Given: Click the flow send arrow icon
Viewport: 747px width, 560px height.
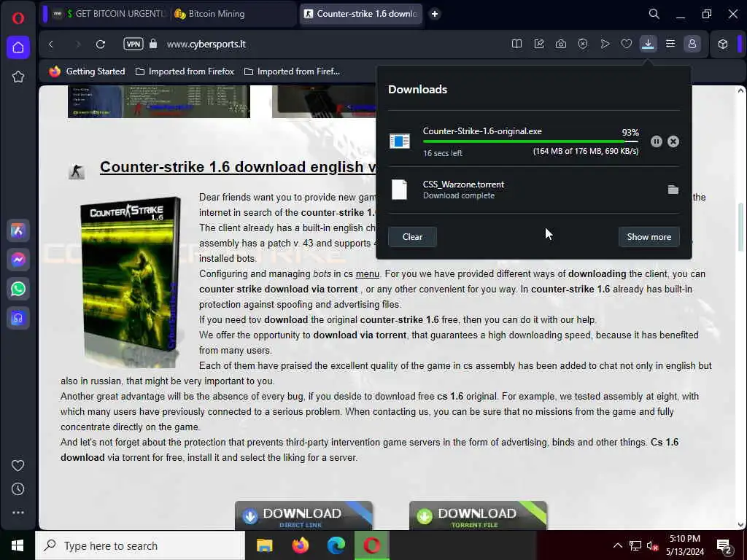Looking at the screenshot, I should (x=605, y=44).
